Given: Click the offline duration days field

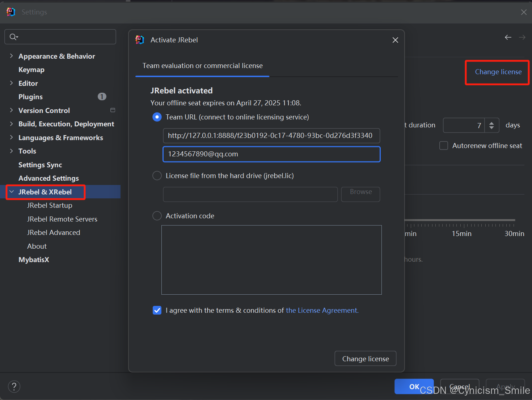Looking at the screenshot, I should [464, 125].
